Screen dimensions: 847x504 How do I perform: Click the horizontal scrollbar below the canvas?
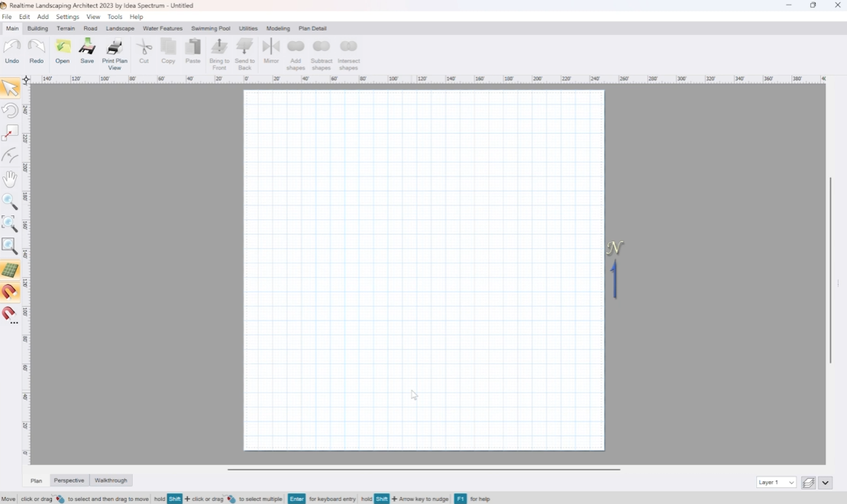pos(423,470)
